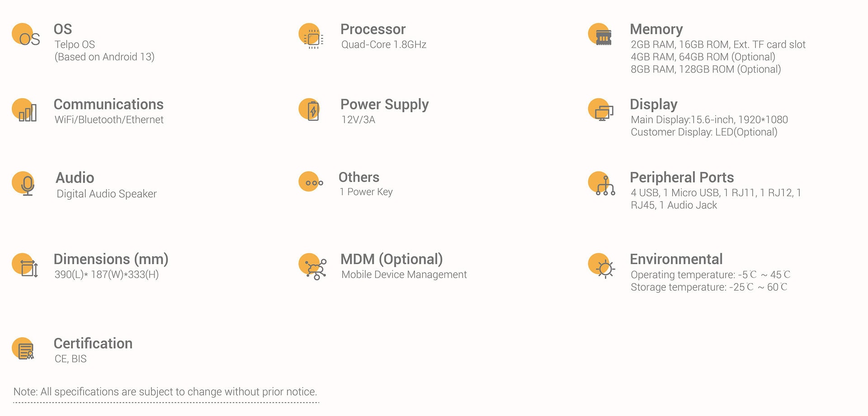Click the MDM (Optional) heading
The width and height of the screenshot is (868, 416).
tap(392, 259)
